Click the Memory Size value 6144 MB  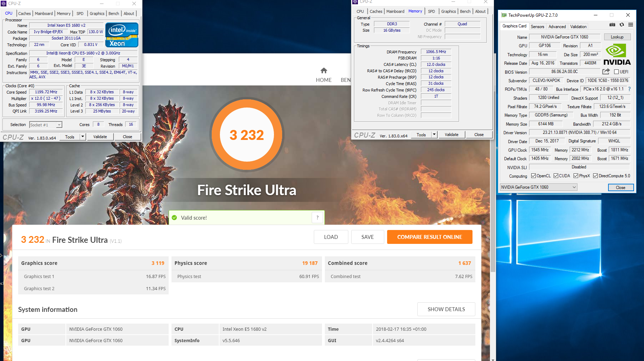(546, 124)
